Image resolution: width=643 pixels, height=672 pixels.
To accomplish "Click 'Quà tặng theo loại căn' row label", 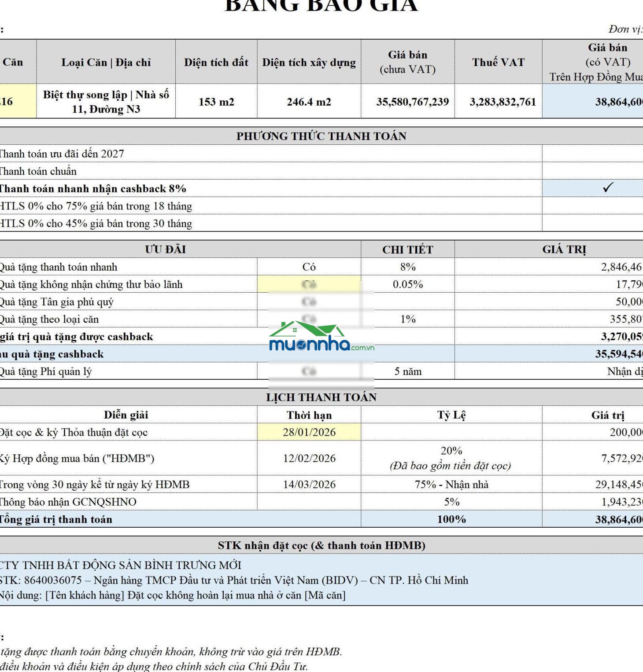I will click(x=49, y=319).
